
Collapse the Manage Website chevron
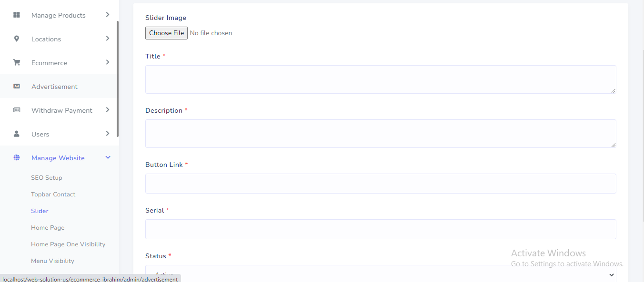[108, 157]
